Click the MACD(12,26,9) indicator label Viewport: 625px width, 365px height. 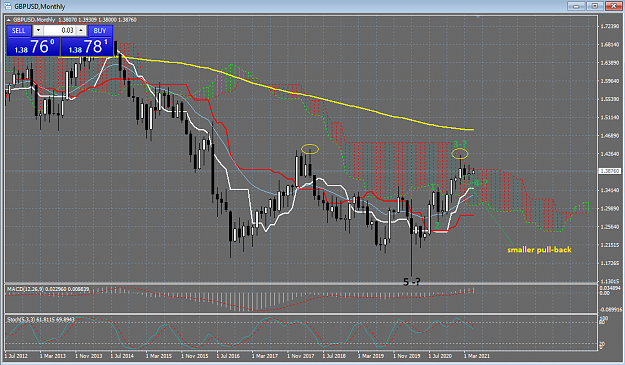pyautogui.click(x=47, y=289)
